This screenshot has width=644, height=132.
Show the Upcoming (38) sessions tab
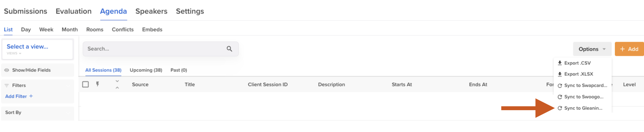146,70
